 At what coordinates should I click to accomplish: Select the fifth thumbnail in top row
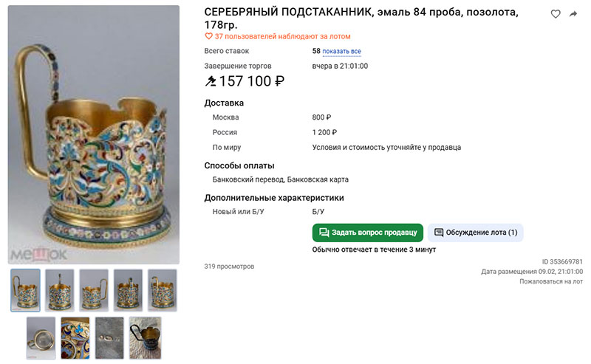coord(163,290)
